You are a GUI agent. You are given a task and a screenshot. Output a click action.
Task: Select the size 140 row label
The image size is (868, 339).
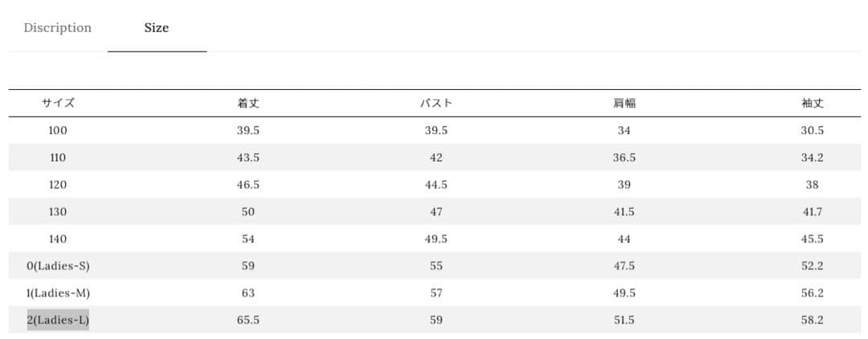pos(58,239)
